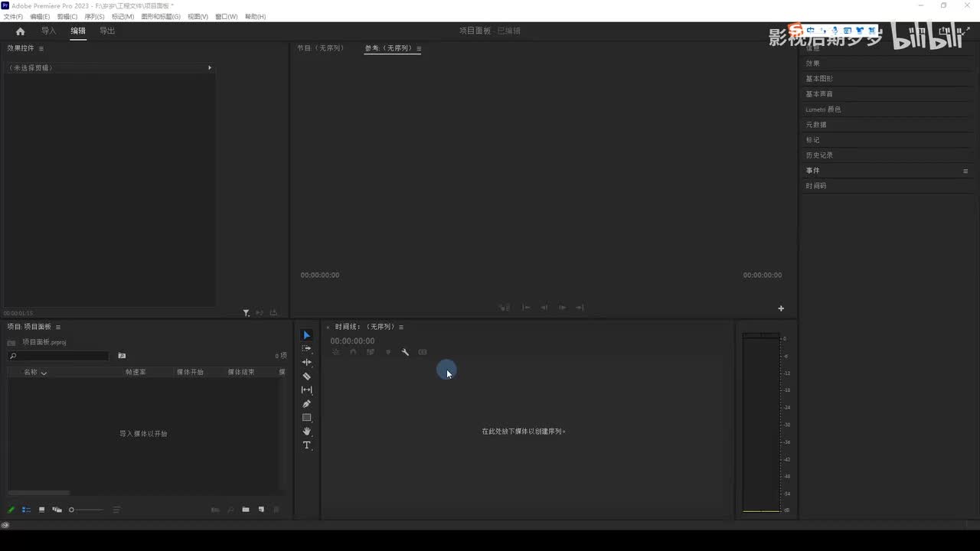Viewport: 980px width, 551px height.
Task: Click the Project panel horizontal scrollbar
Action: [x=38, y=493]
